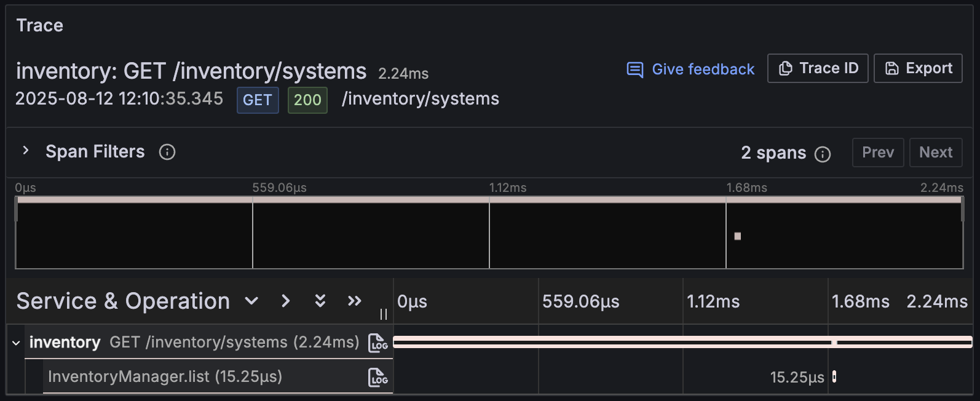The image size is (980, 401).
Task: Click the 559.06µs tick in the timeline header
Action: coord(580,301)
